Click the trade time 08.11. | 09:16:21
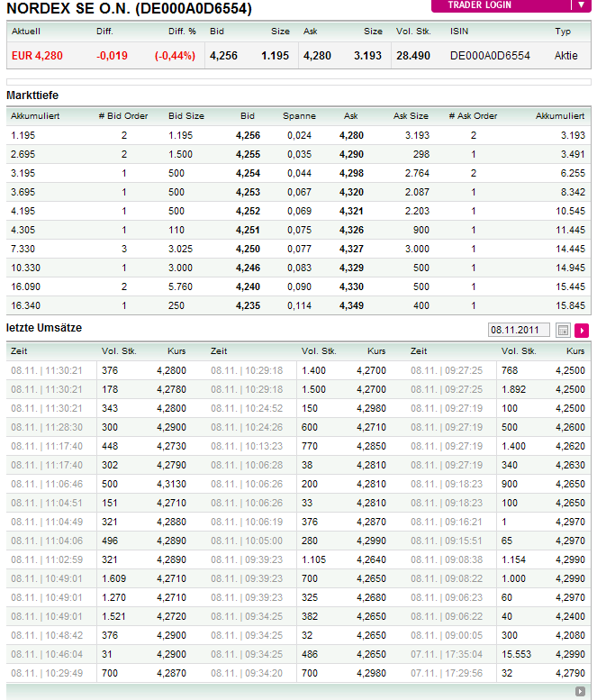 click(x=447, y=522)
